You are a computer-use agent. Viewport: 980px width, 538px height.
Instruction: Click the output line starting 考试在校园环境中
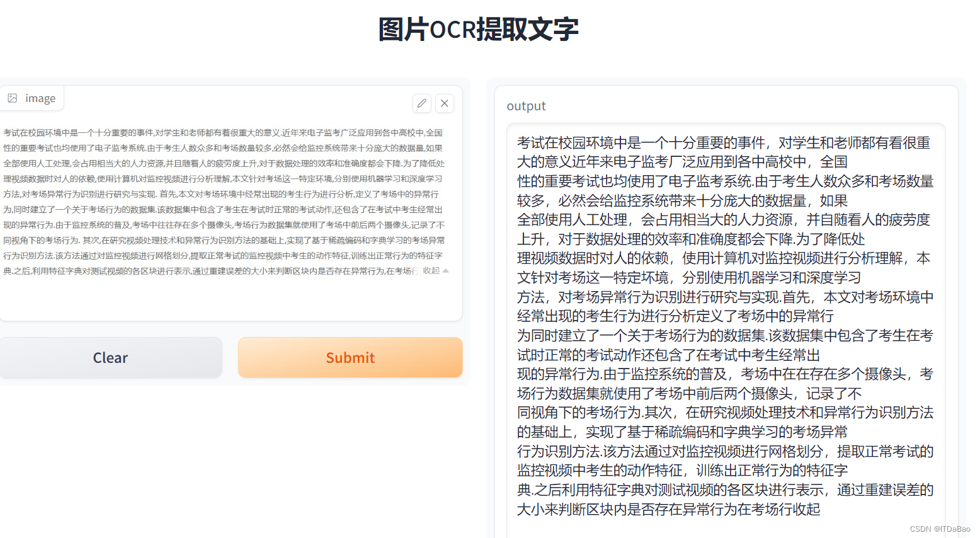click(724, 143)
